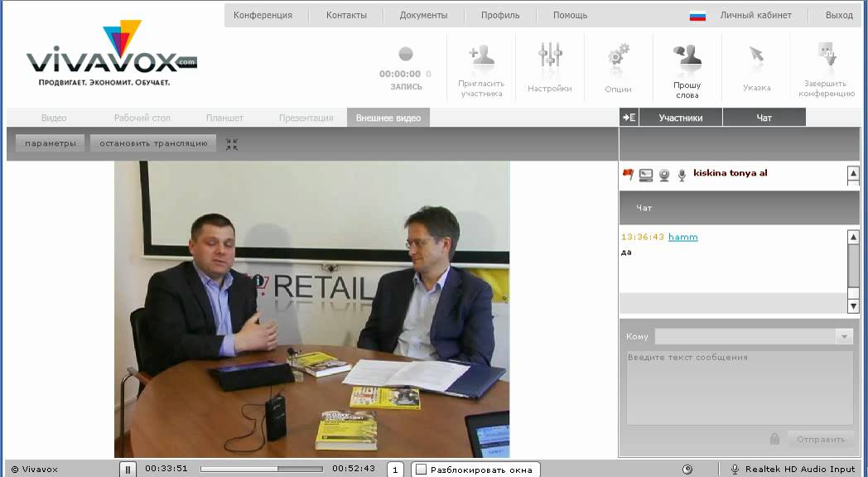The height and width of the screenshot is (477, 868).
Task: Click остановить трансляцию button
Action: (153, 143)
